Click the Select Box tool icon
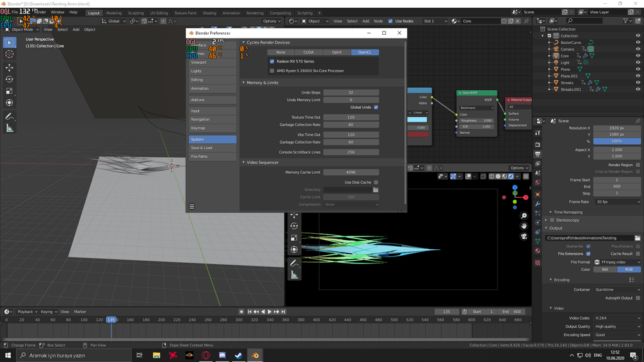 tap(9, 43)
